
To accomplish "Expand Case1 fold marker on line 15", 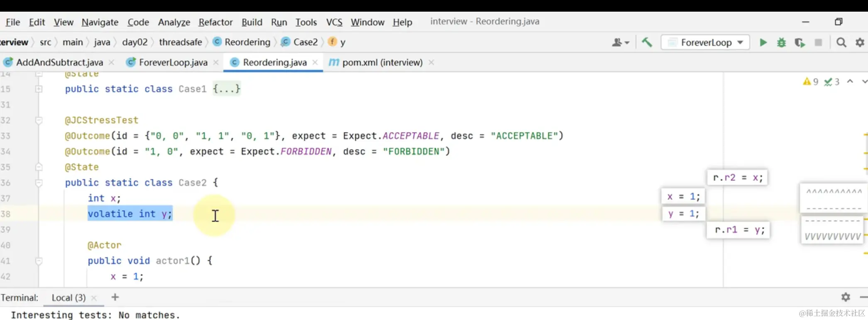I will (39, 89).
